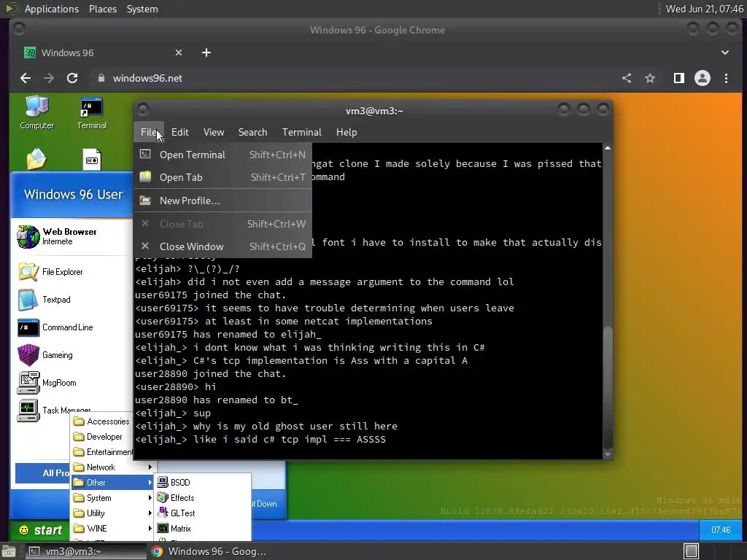Share this page via share icon
Screen dimensions: 747x560
pyautogui.click(x=627, y=78)
